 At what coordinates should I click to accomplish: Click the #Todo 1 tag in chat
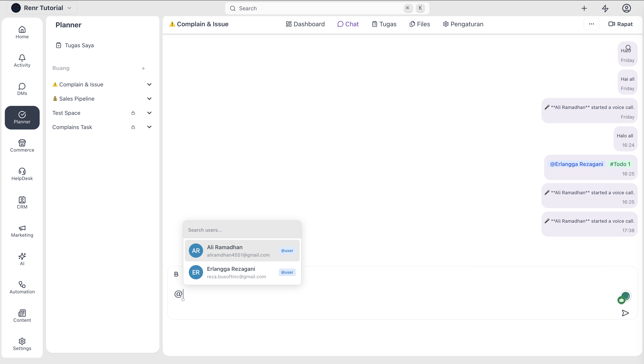tap(620, 164)
